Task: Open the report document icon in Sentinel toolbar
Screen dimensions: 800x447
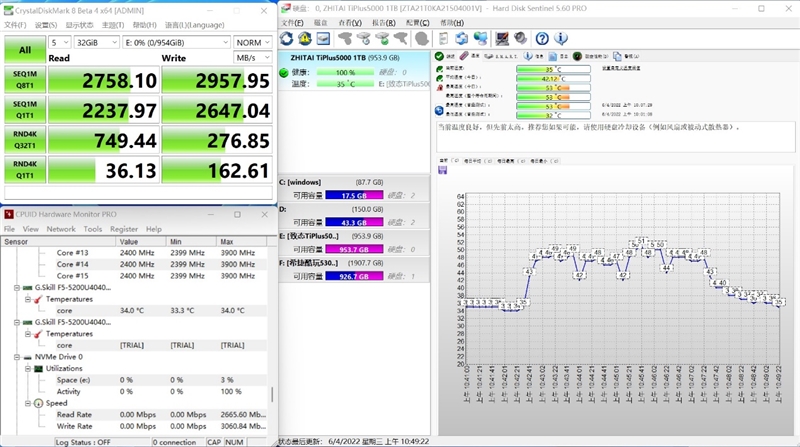Action: coord(443,39)
